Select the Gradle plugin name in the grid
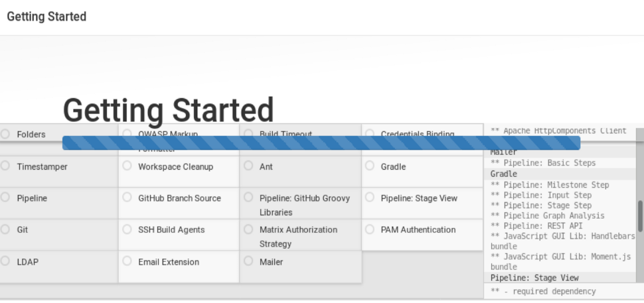The height and width of the screenshot is (303, 644). 394,167
